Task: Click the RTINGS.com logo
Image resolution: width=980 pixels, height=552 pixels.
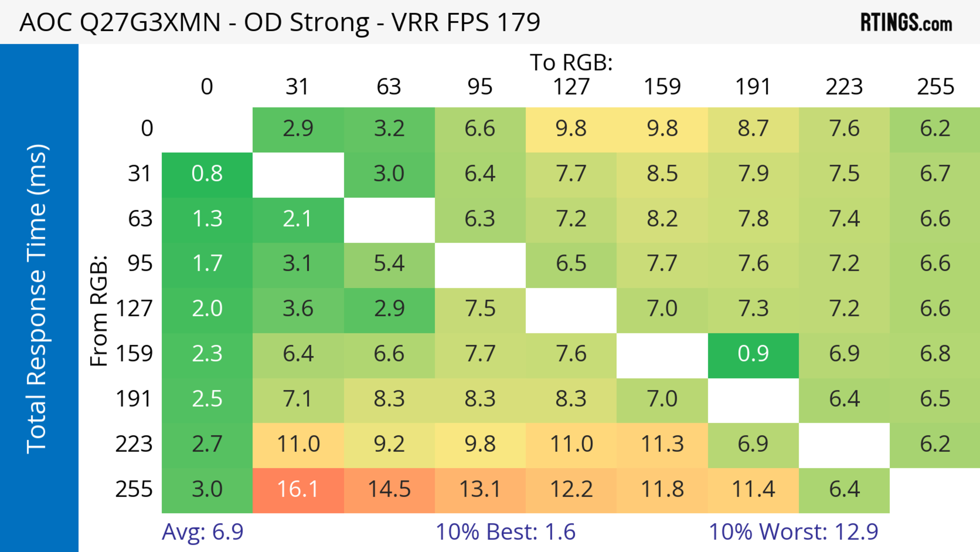Action: point(906,22)
